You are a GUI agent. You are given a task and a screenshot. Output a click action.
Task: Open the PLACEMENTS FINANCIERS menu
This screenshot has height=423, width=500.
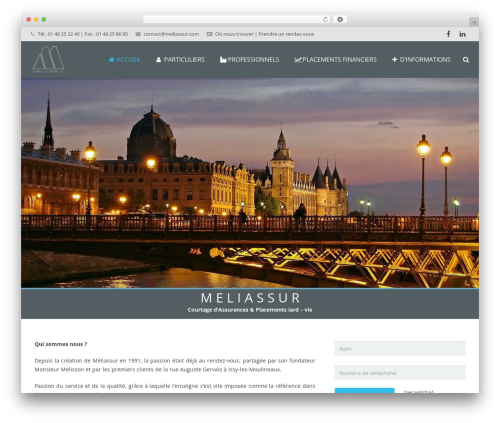click(x=336, y=60)
